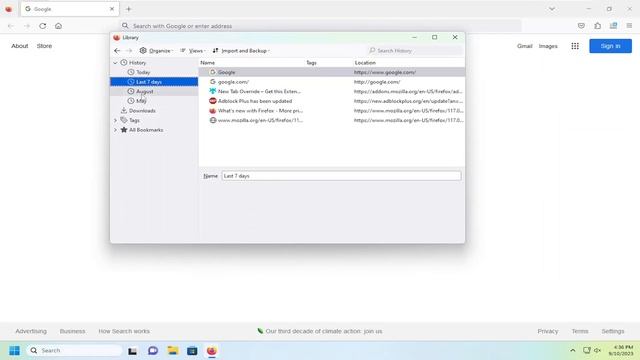Viewport: 640px width, 360px height.
Task: Expand the All Bookmarks tree node
Action: [115, 130]
